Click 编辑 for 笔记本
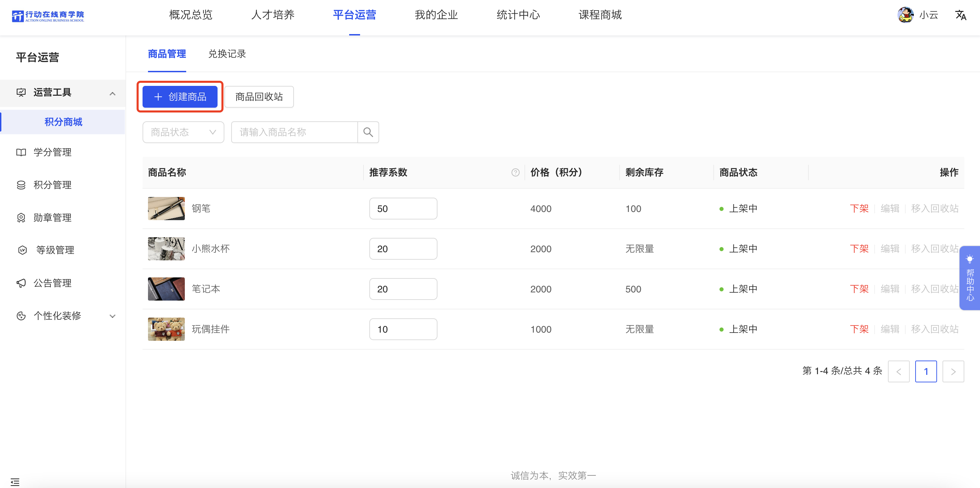Image resolution: width=980 pixels, height=488 pixels. [890, 289]
